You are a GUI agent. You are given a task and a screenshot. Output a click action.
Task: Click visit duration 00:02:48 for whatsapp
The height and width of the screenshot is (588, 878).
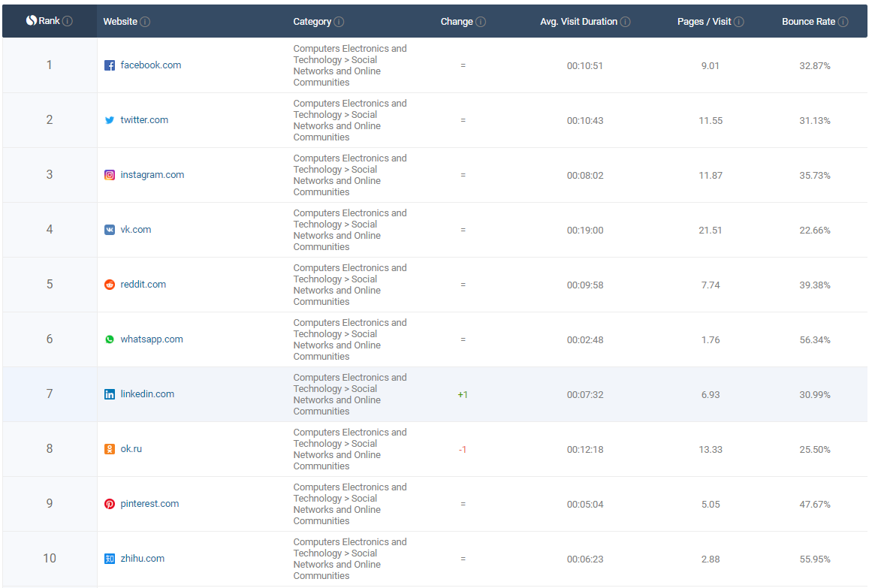(585, 340)
